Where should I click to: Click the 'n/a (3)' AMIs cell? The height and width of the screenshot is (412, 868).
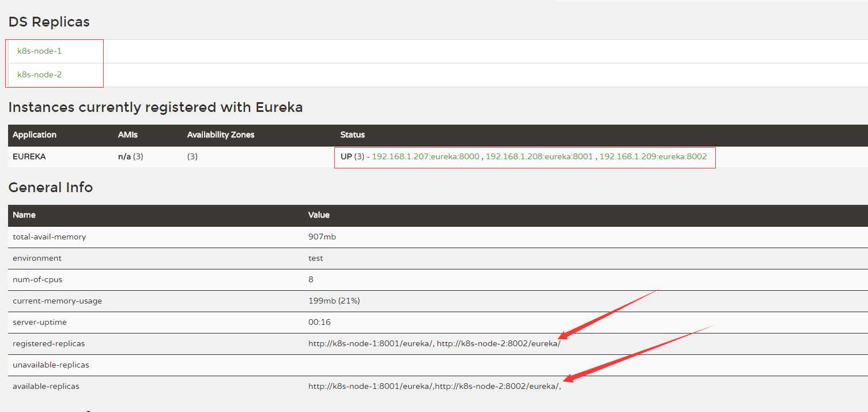click(x=131, y=156)
